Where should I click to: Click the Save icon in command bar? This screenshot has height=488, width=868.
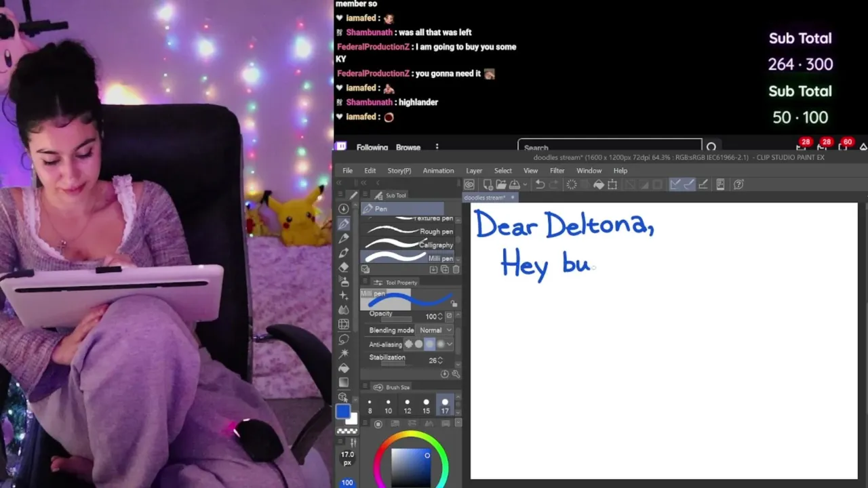pyautogui.click(x=514, y=184)
